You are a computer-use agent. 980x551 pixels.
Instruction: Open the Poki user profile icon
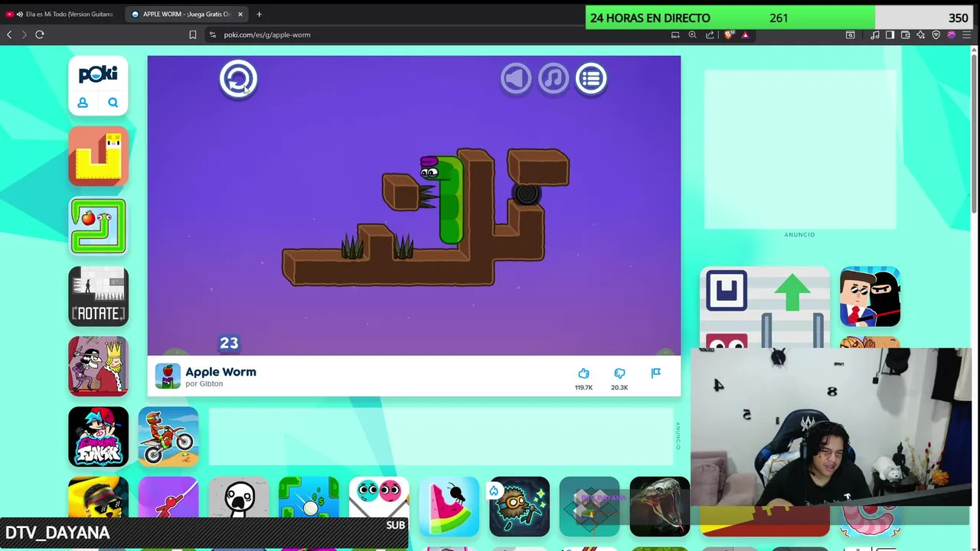[x=83, y=103]
